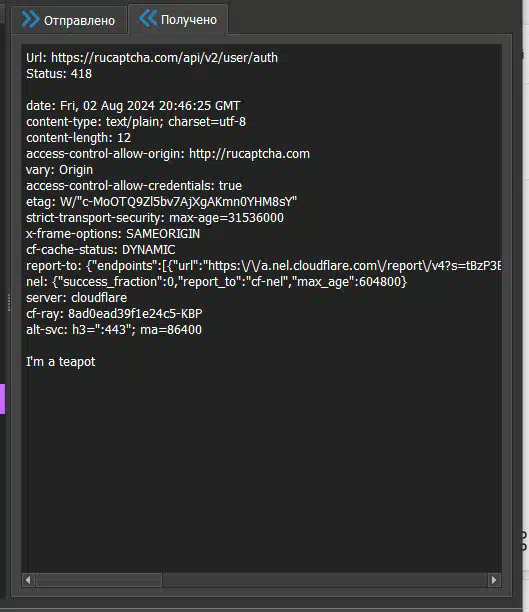The width and height of the screenshot is (529, 612).
Task: Click the horizontal scrollbar right arrow
Action: 494,580
